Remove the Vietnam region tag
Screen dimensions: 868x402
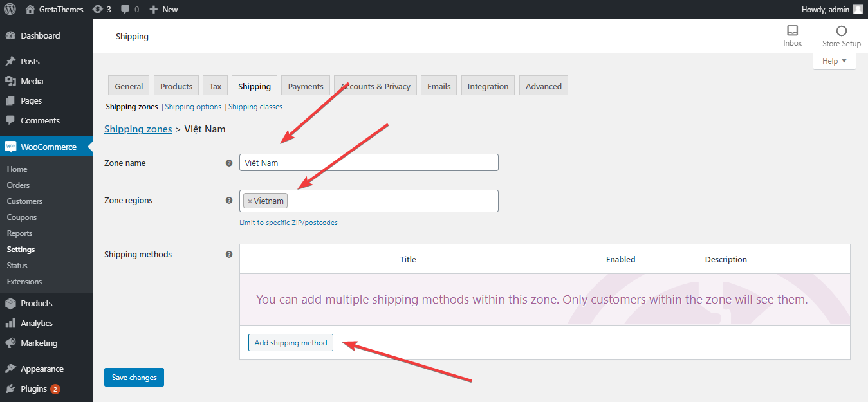(250, 201)
